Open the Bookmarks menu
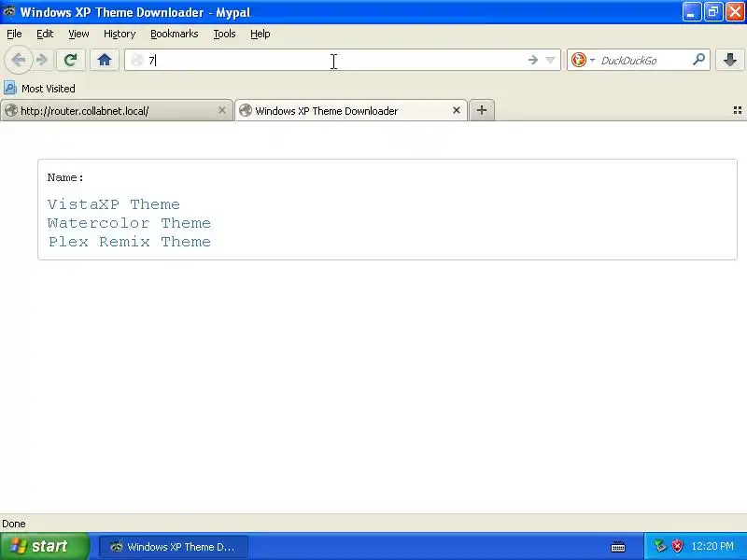This screenshot has width=747, height=560. pos(175,34)
